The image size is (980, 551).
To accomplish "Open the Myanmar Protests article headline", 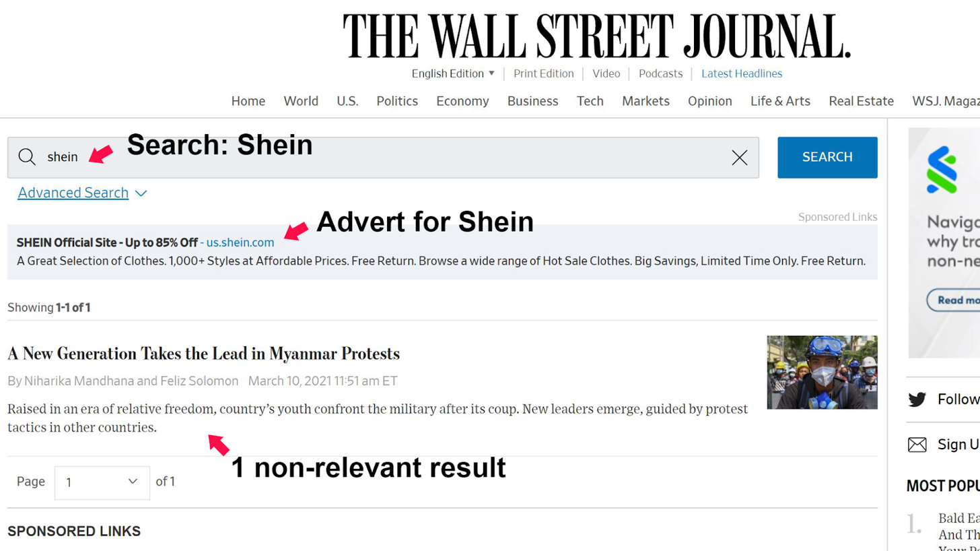I will click(x=203, y=354).
